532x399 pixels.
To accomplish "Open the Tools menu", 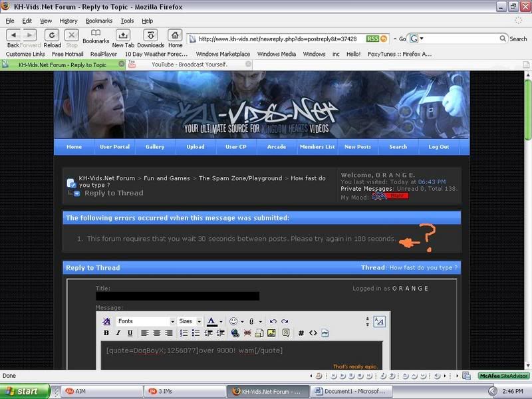I will pyautogui.click(x=127, y=21).
